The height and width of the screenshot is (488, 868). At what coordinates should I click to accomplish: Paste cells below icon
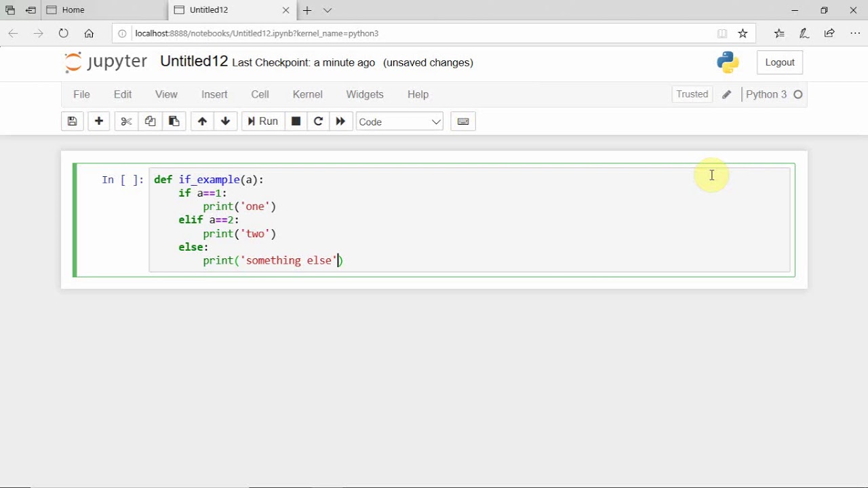174,121
